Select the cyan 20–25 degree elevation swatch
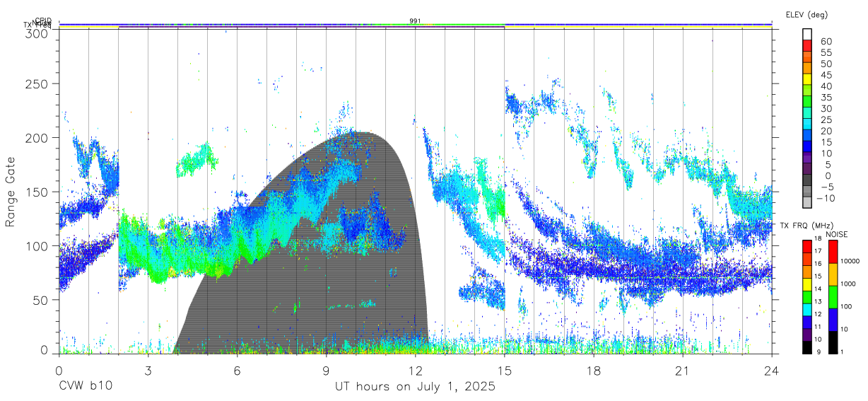The image size is (868, 401). [x=807, y=125]
